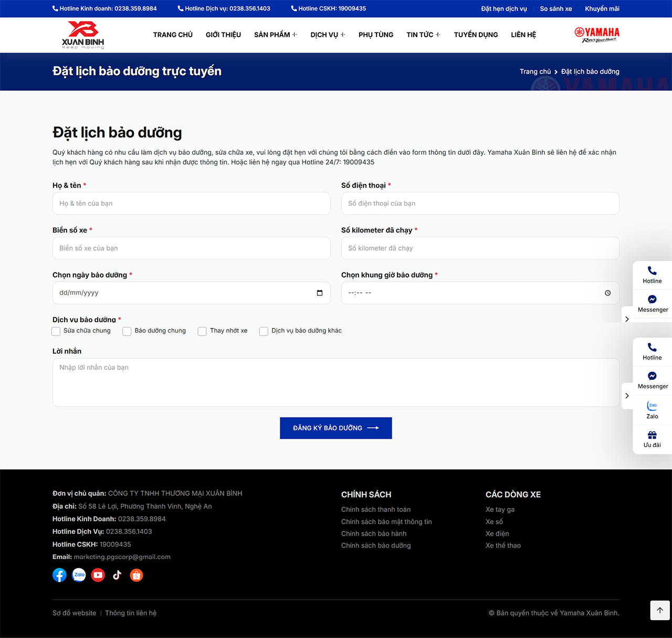This screenshot has width=672, height=638.
Task: Open the Facebook page icon in footer
Action: click(x=59, y=575)
